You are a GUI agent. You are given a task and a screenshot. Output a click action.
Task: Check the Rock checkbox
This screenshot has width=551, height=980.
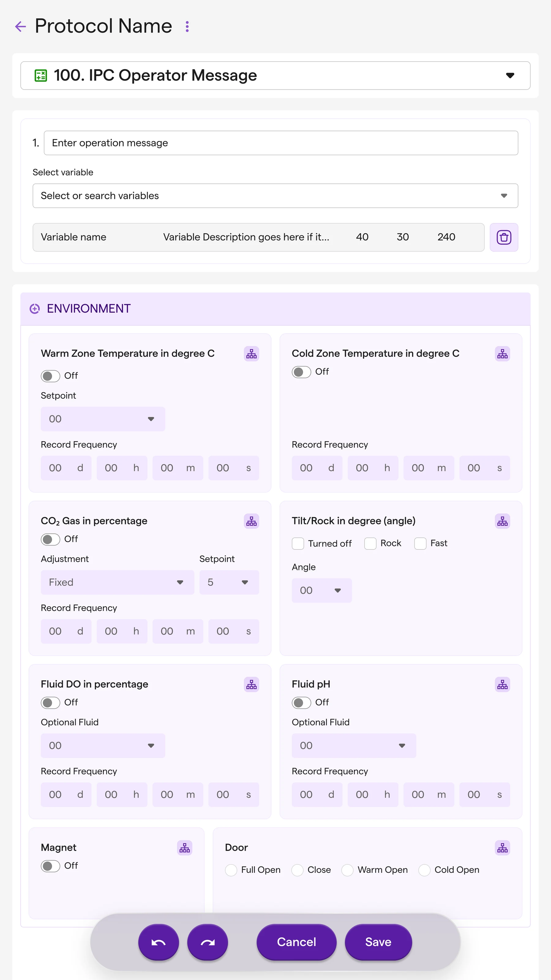coord(370,543)
